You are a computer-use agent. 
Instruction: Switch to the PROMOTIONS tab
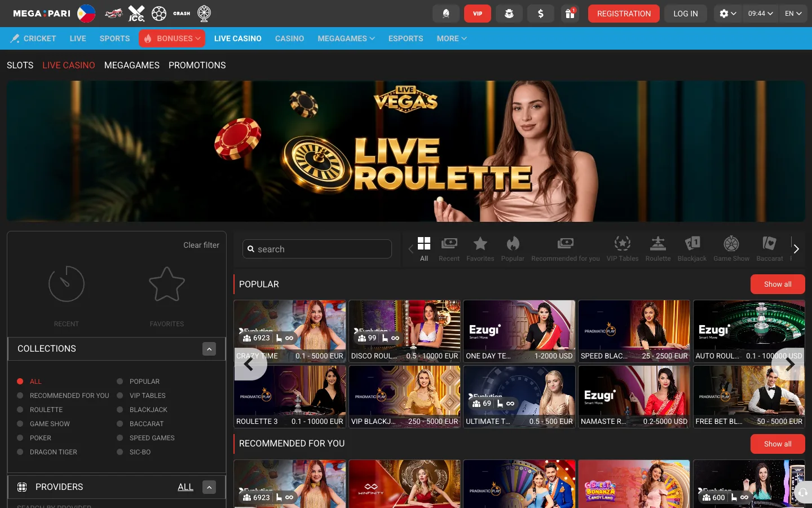(197, 65)
